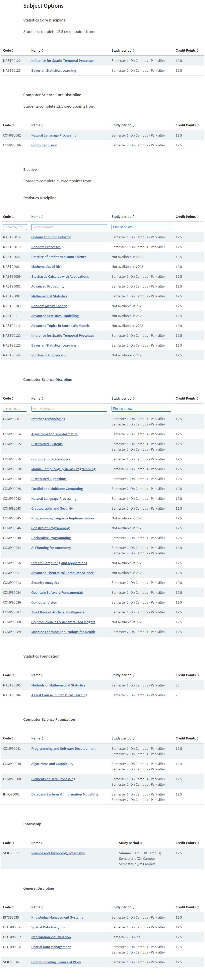Click Study period sort icon in General Discipline table
The width and height of the screenshot is (205, 980).
click(134, 907)
